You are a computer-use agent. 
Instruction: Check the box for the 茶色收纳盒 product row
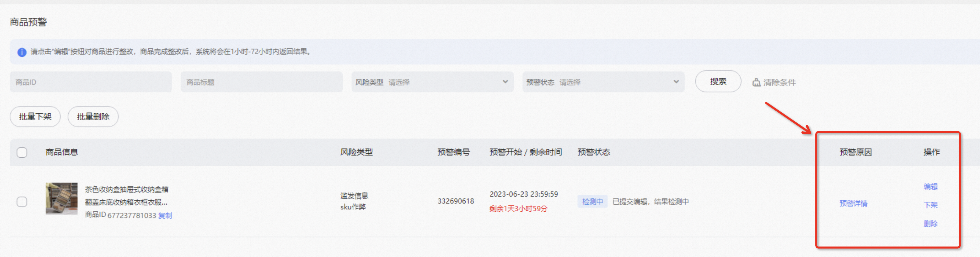22,201
